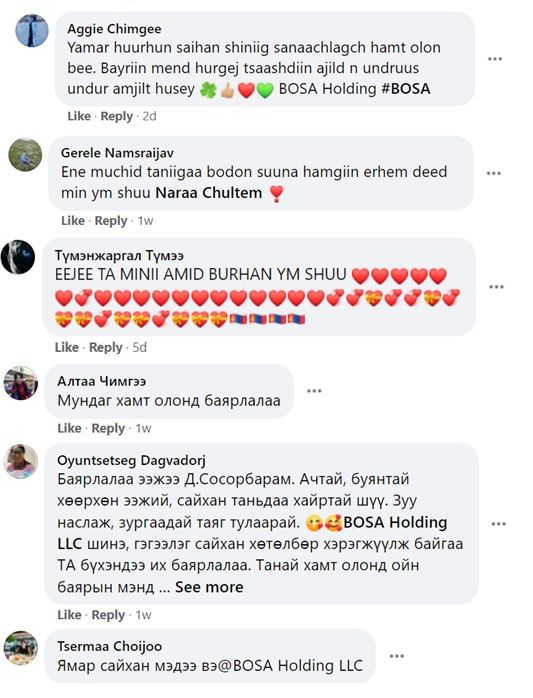Open three-dot menu on Gerele Namsraijav's comment
This screenshot has height=698, width=533.
(493, 173)
